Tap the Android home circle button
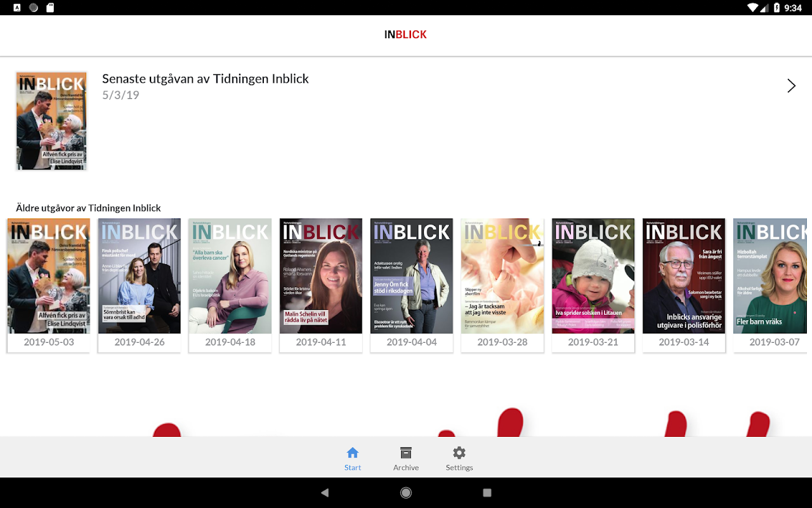The image size is (812, 508). click(406, 493)
